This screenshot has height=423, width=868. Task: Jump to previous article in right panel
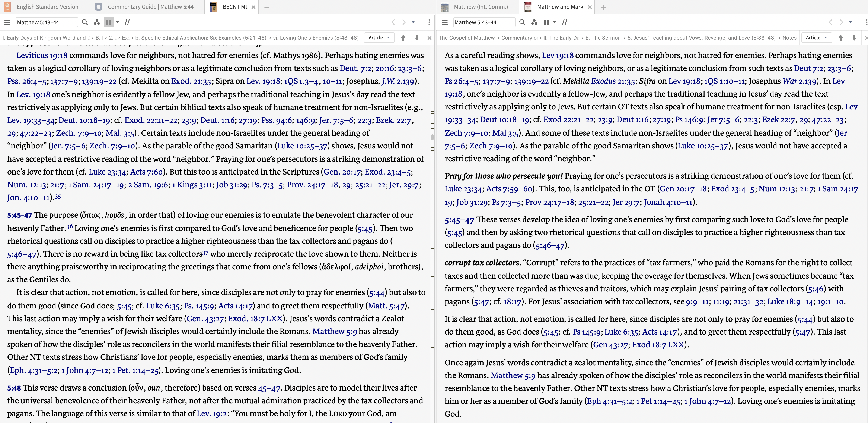pos(840,38)
